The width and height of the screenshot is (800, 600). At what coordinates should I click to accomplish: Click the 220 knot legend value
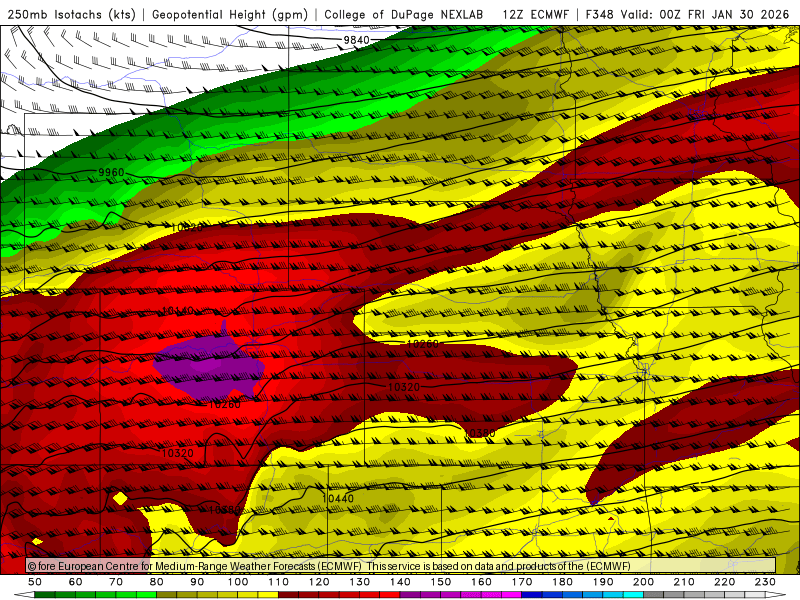pyautogui.click(x=724, y=582)
